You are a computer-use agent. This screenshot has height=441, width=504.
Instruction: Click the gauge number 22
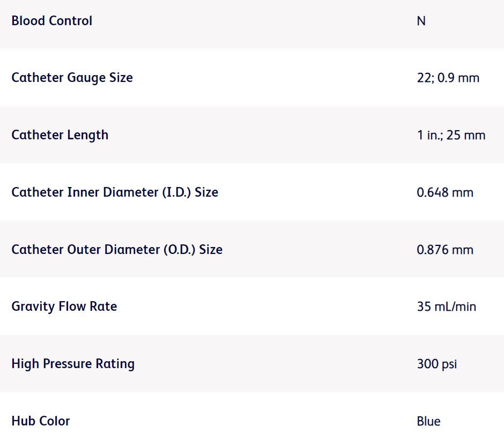coord(424,78)
